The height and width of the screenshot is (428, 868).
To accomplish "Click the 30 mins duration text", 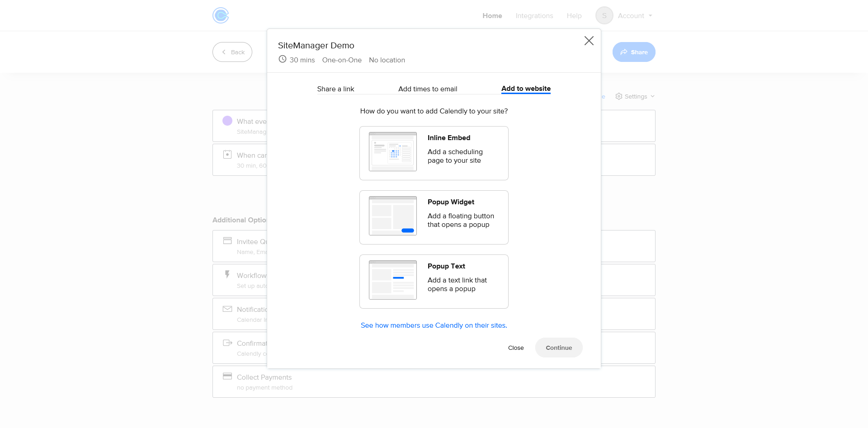I will tap(302, 60).
